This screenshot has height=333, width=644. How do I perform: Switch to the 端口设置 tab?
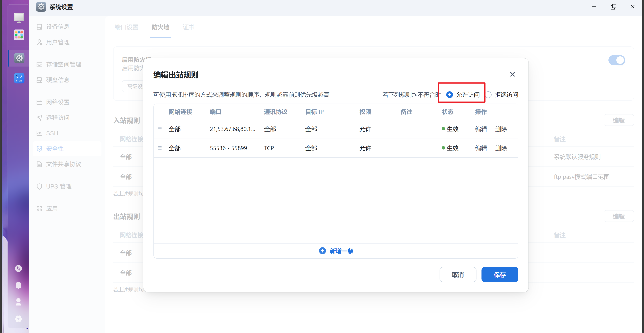pos(126,27)
